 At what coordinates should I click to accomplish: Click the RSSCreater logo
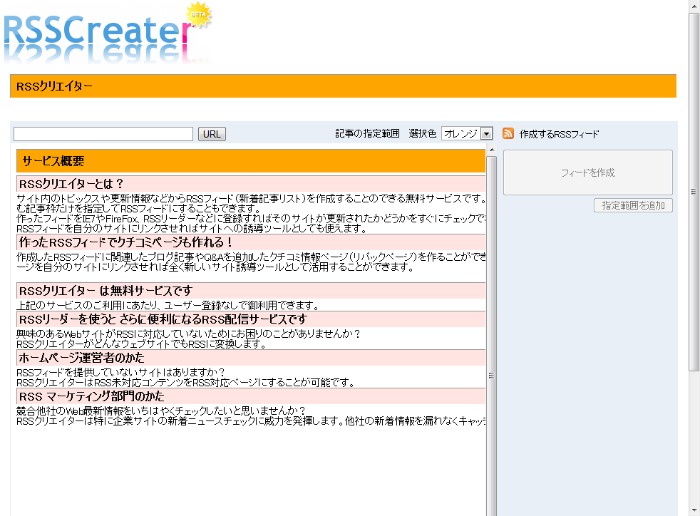[x=107, y=33]
